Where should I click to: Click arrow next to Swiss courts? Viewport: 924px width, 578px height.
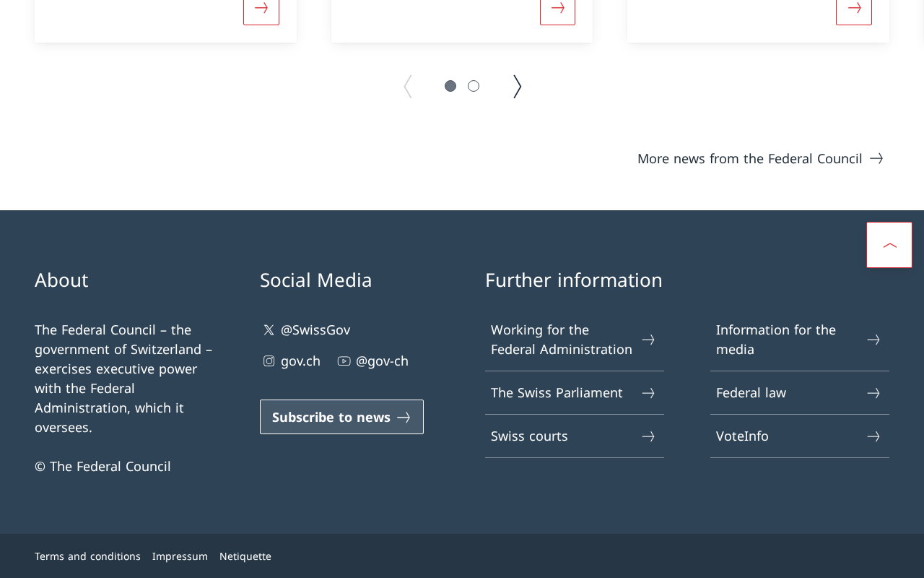pos(648,436)
